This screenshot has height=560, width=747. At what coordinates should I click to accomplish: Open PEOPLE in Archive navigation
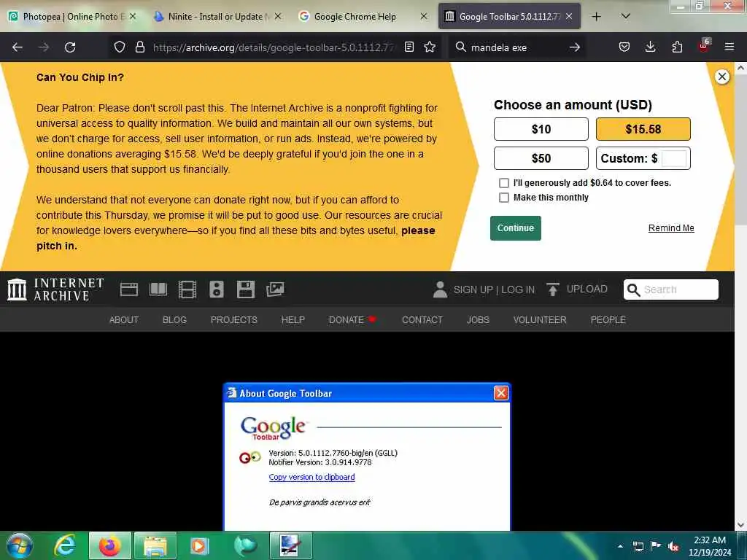[x=608, y=320]
